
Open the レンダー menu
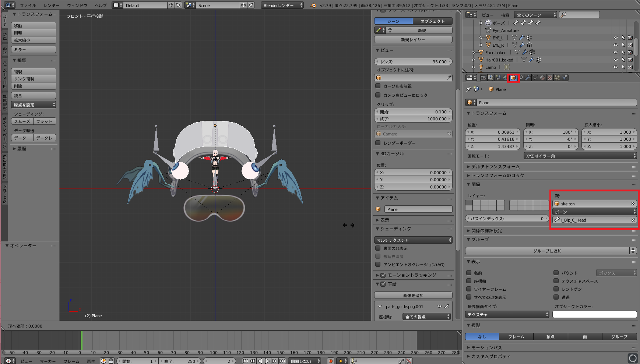[52, 5]
